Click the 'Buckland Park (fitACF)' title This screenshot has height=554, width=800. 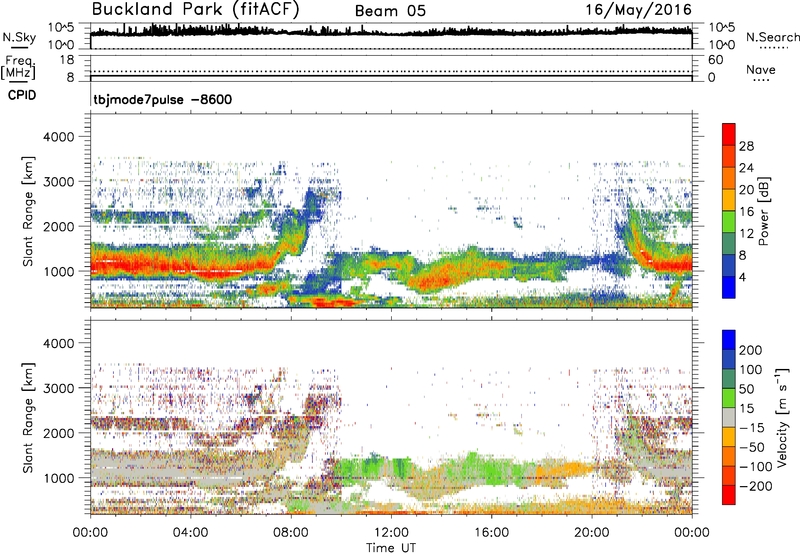click(x=195, y=9)
